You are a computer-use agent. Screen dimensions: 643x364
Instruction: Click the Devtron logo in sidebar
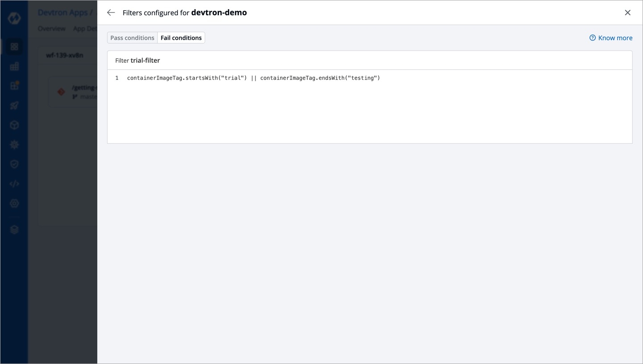tap(14, 18)
